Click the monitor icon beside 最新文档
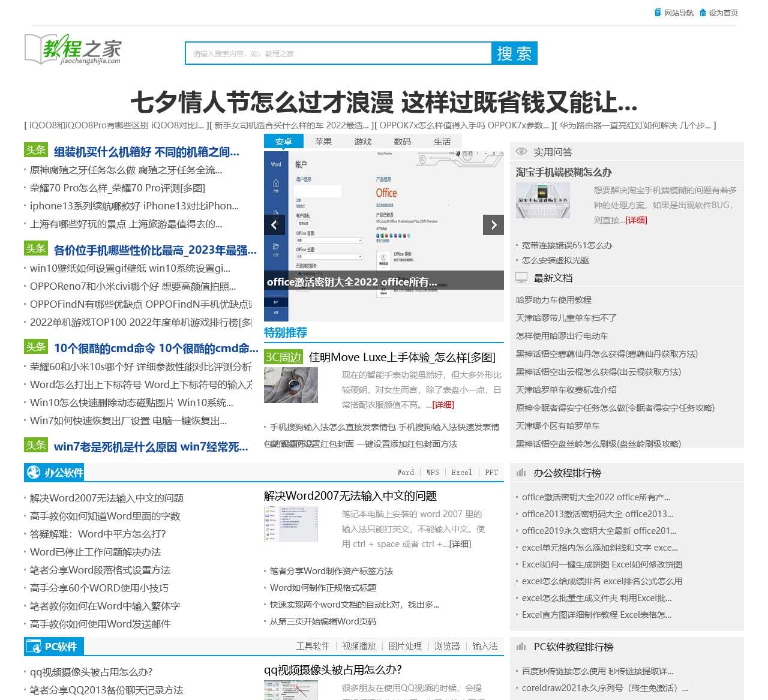The height and width of the screenshot is (700, 768). (521, 278)
